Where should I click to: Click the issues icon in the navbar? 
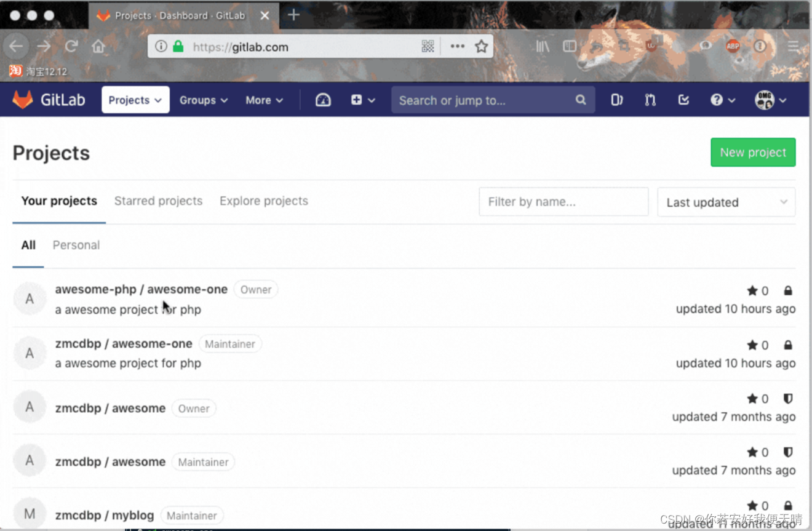coord(617,100)
